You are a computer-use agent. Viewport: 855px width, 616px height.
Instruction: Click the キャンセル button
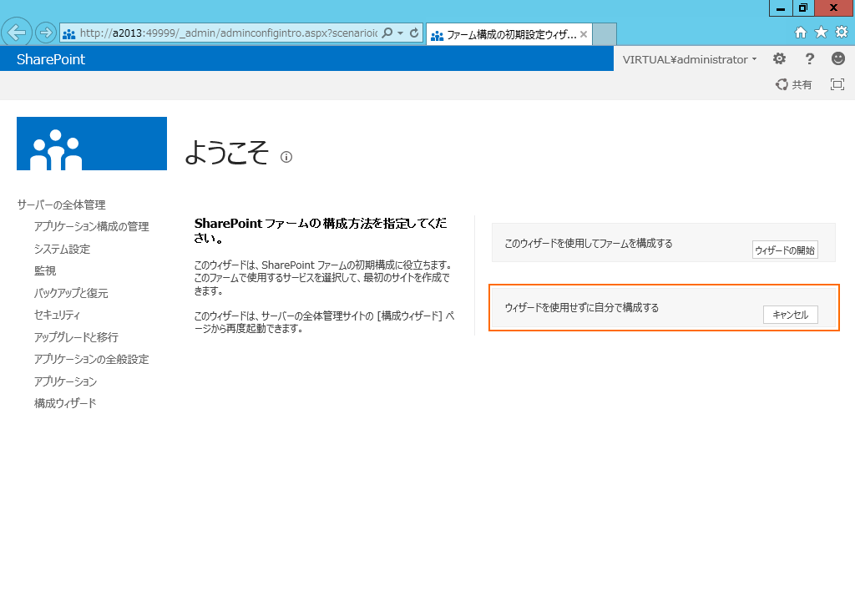coord(790,315)
